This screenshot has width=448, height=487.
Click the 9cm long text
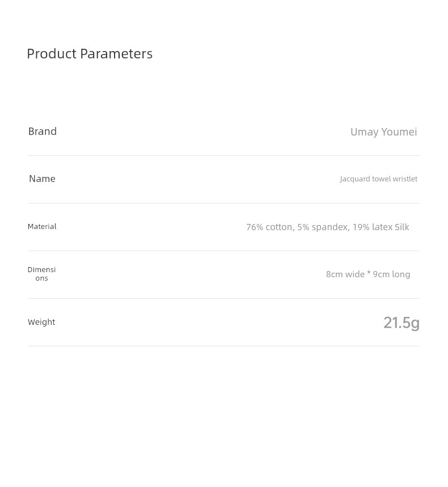pyautogui.click(x=391, y=274)
